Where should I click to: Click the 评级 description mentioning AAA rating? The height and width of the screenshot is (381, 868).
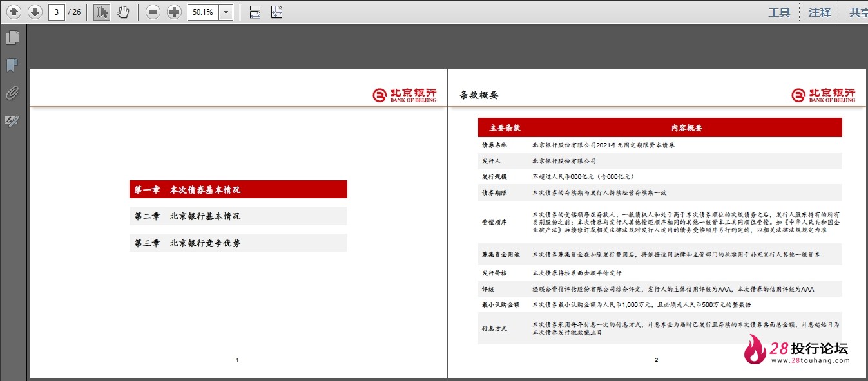point(673,290)
